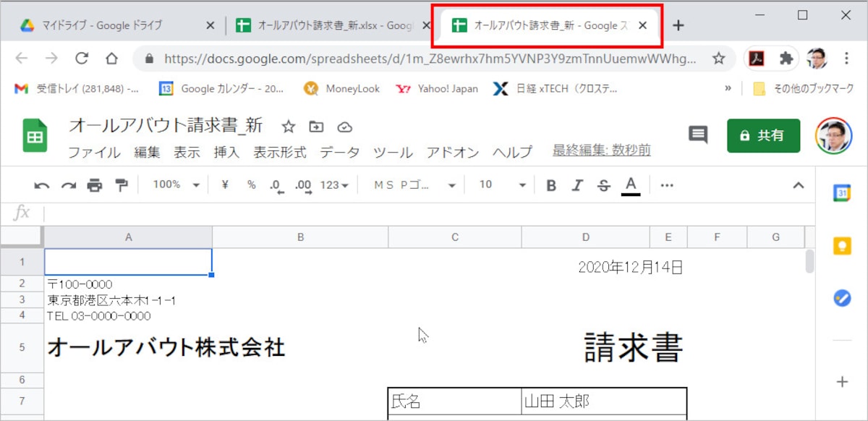Open the 日経 xTECH bookmark
Screen dimensions: 868x421
point(556,88)
